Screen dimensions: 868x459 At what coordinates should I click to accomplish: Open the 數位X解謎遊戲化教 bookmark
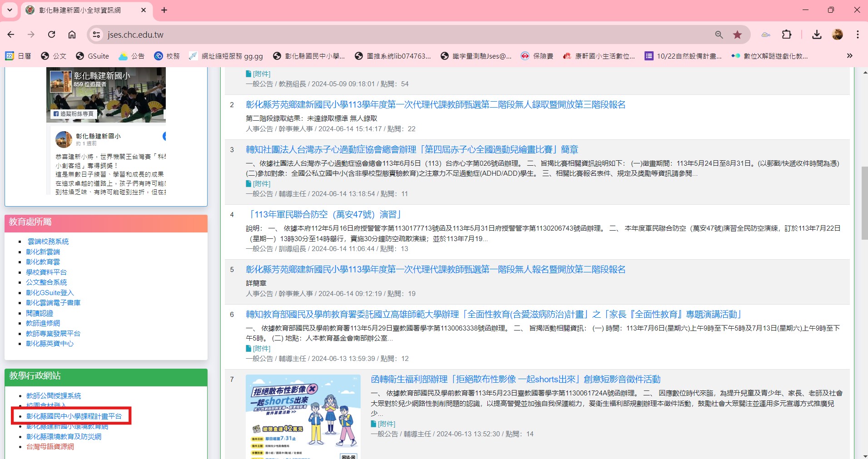pos(769,56)
